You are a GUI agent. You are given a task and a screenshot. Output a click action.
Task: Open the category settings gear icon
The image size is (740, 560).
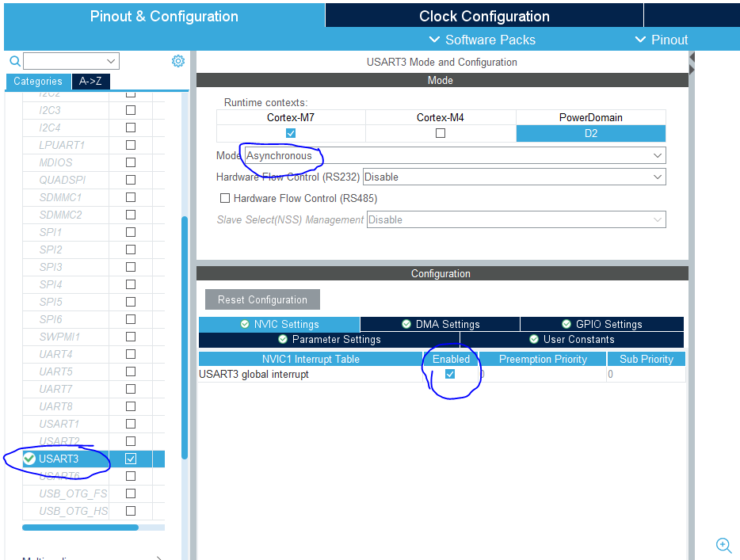tap(178, 61)
